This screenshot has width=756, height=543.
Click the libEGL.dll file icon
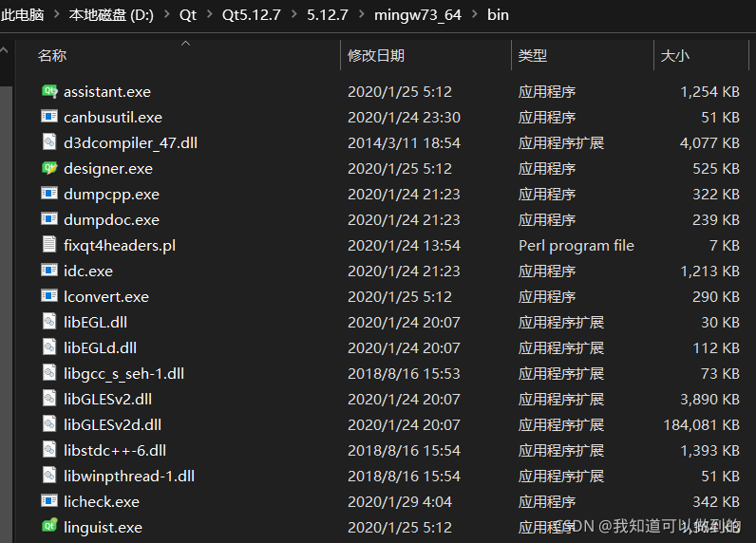(49, 322)
